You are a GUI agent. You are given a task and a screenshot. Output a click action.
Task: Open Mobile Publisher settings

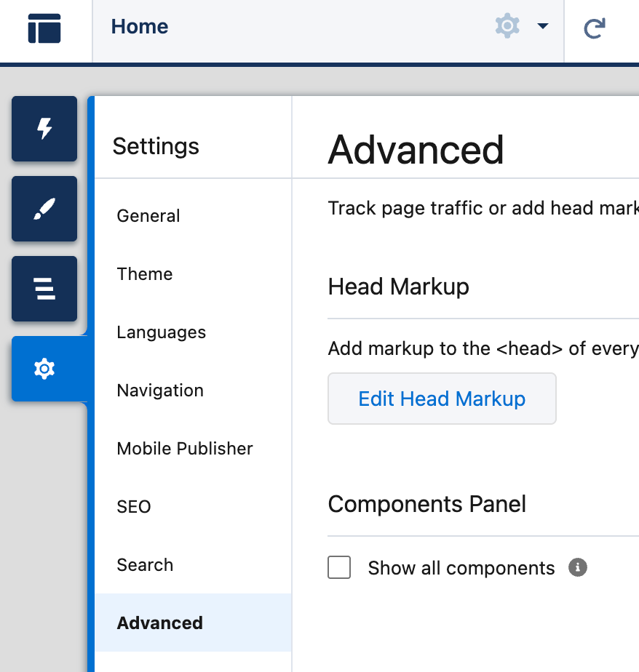(x=184, y=449)
